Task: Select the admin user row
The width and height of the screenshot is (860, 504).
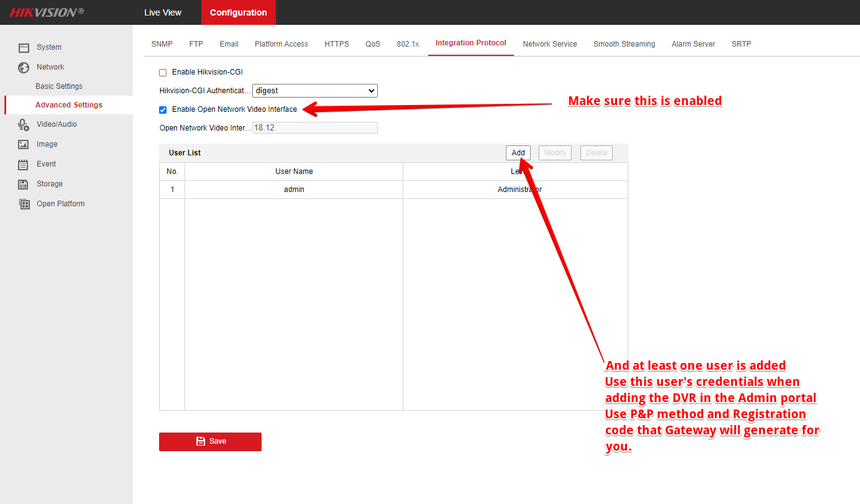Action: pyautogui.click(x=393, y=190)
